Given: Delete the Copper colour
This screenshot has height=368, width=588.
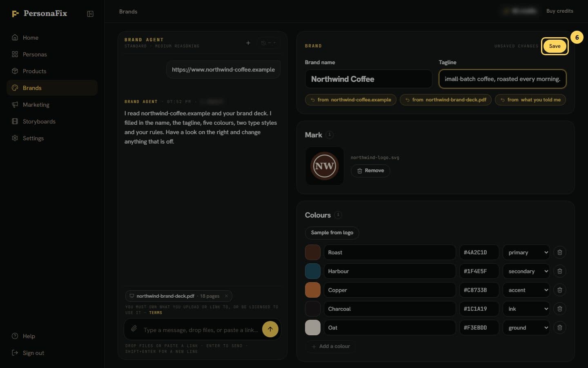Looking at the screenshot, I should 559,290.
